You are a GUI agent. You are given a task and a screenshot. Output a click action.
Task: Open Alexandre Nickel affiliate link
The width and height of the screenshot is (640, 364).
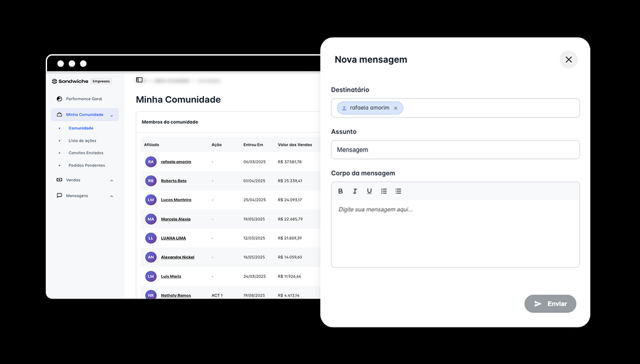pos(178,257)
